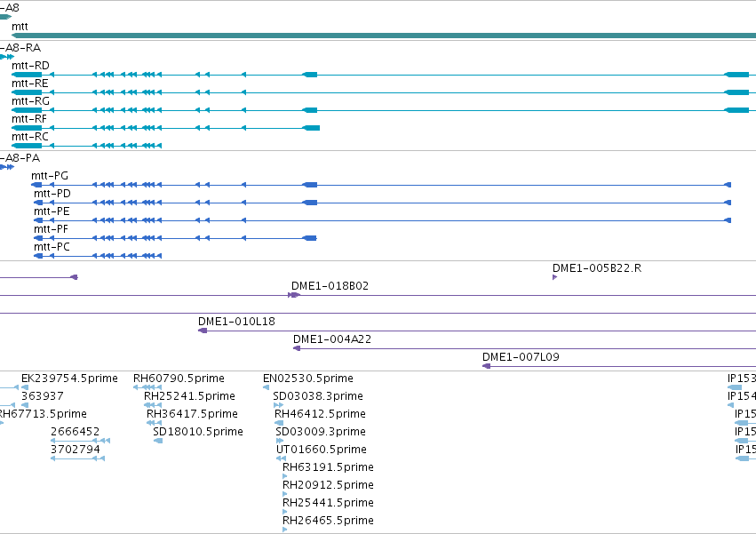Select EST RH20912.5prime
Image resolution: width=756 pixels, height=534 pixels.
pyautogui.click(x=329, y=486)
